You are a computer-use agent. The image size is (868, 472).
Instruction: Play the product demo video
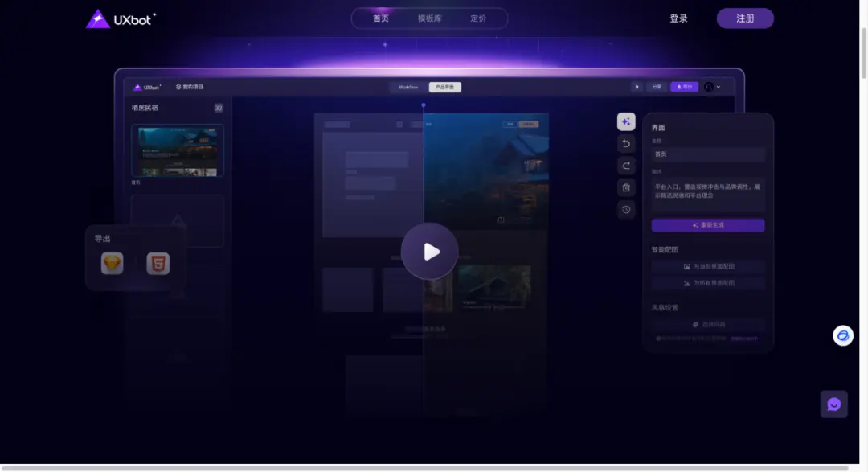[x=429, y=252]
